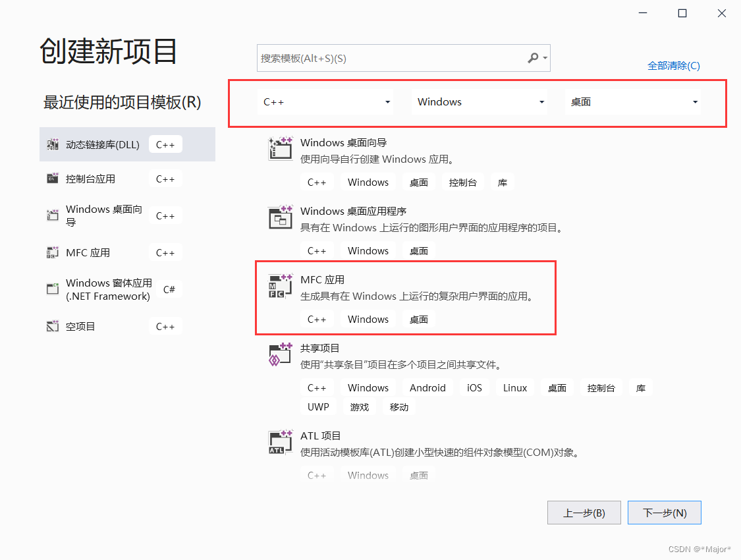The image size is (741, 560).
Task: Click the Android tag under 共享项目
Action: (x=427, y=388)
